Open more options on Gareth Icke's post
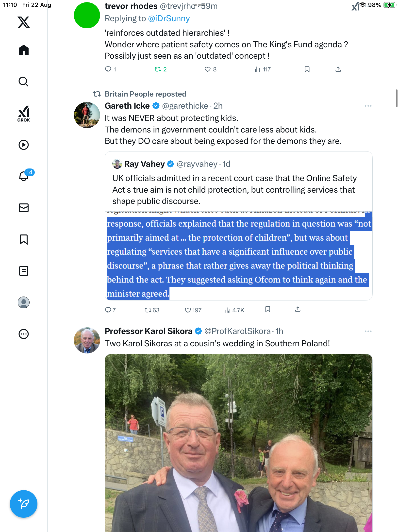The width and height of the screenshot is (399, 532). (368, 106)
